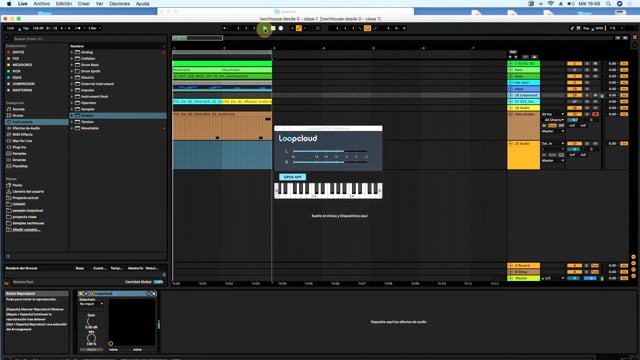This screenshot has height=360, width=640.
Task: Click the Stop button in transport
Action: (x=273, y=28)
